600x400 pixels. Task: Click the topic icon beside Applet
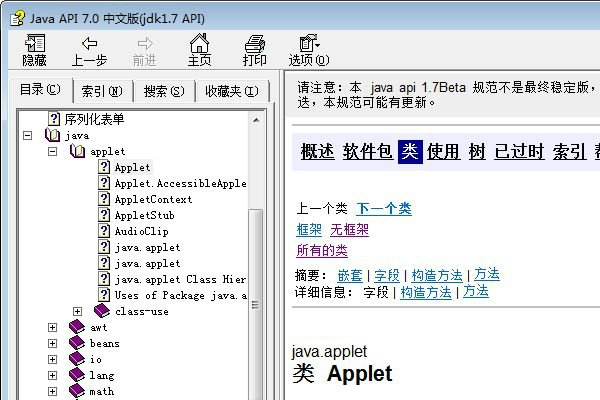coord(104,167)
